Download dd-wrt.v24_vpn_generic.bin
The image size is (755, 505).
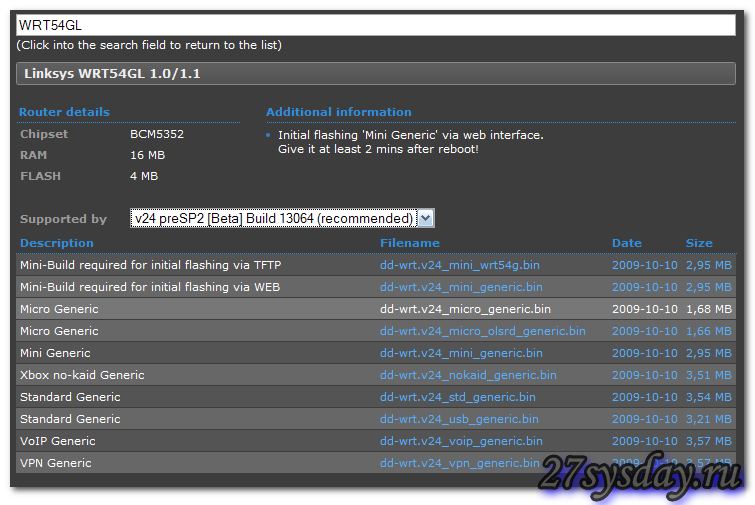(x=459, y=463)
